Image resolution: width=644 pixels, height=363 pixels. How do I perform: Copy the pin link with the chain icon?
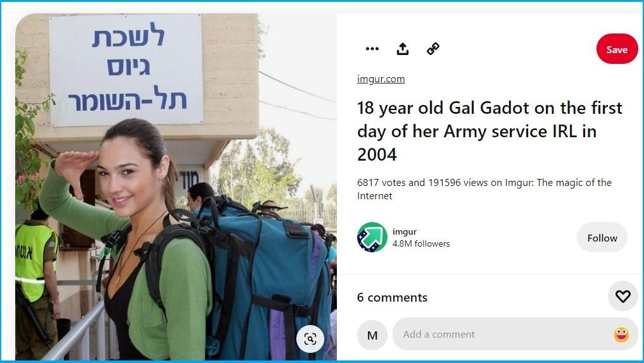pos(433,49)
